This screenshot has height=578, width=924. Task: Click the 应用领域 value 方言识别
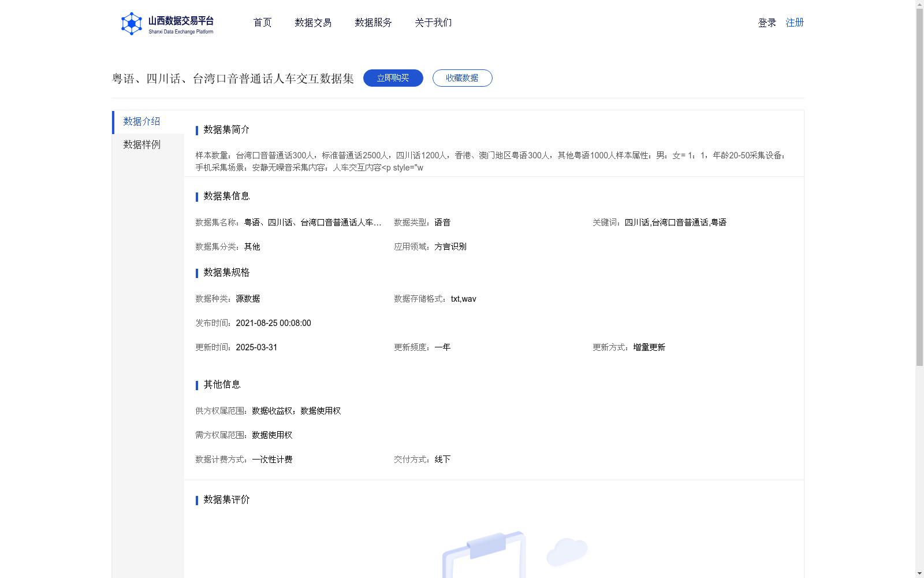(450, 247)
